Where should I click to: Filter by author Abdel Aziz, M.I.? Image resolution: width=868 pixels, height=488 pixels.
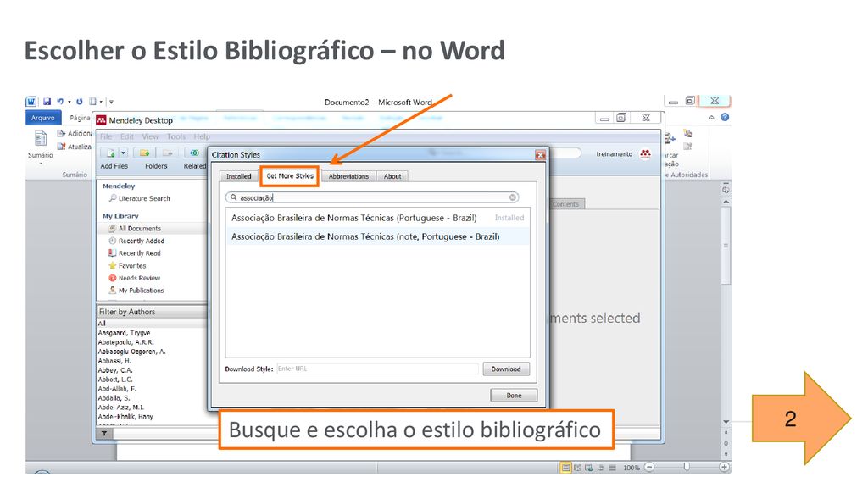120,408
